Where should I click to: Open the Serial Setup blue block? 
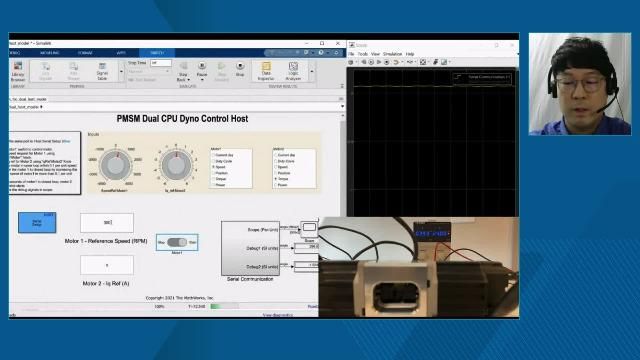pos(37,223)
